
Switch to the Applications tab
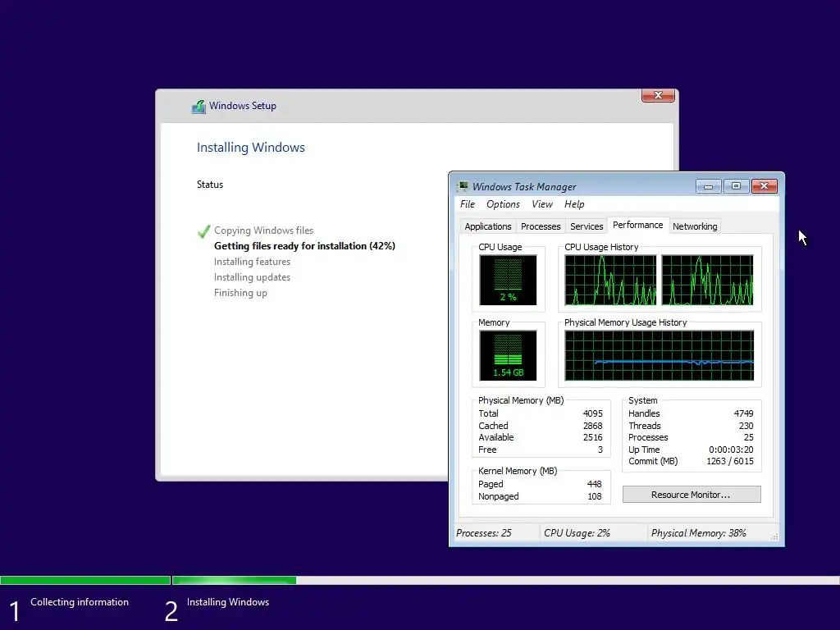(x=488, y=226)
